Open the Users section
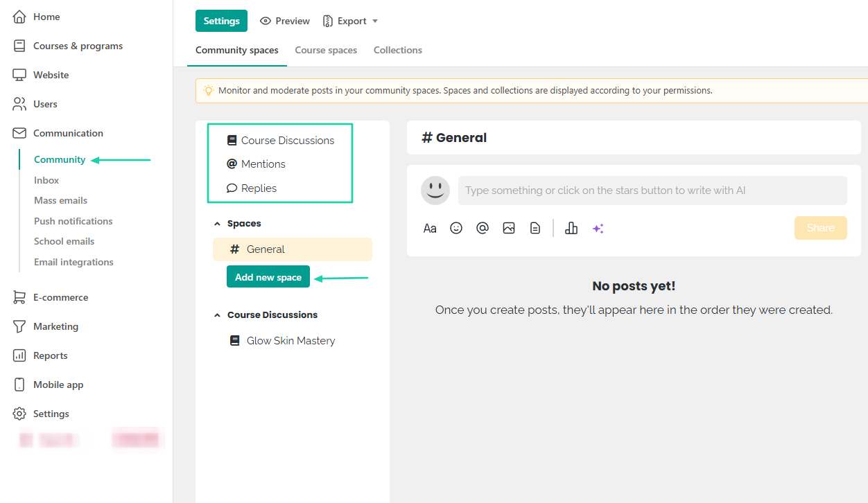 click(x=45, y=104)
